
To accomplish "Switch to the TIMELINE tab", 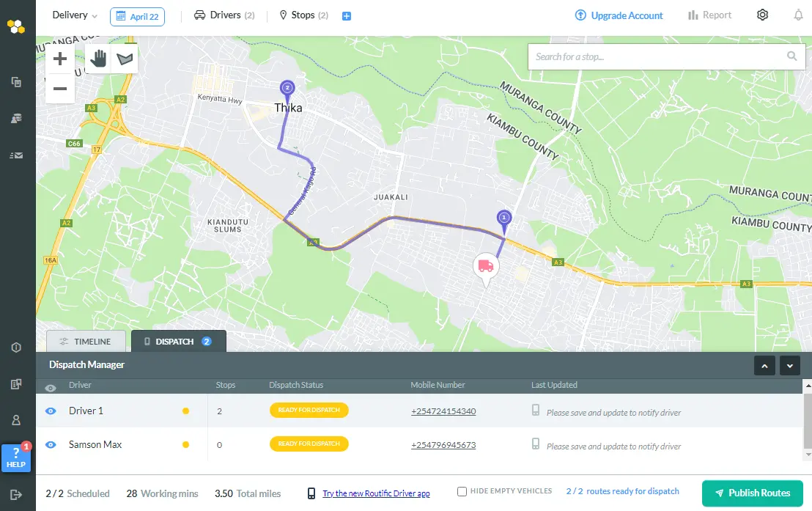I will click(x=86, y=341).
